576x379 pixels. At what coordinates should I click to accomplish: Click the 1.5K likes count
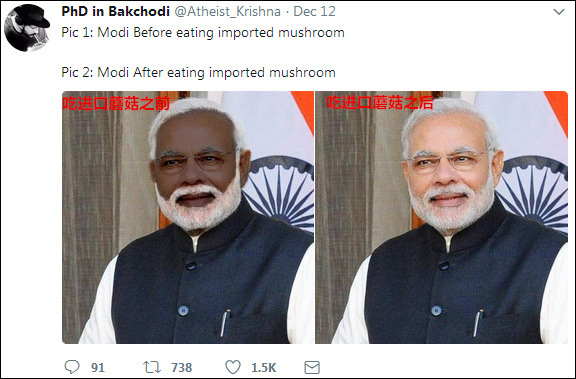coord(263,367)
